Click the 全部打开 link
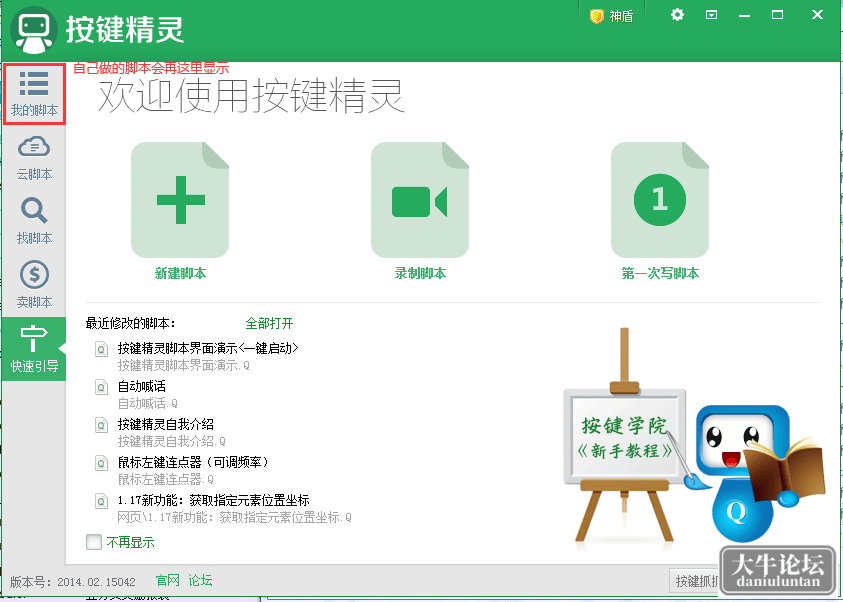This screenshot has width=843, height=602. pos(269,324)
